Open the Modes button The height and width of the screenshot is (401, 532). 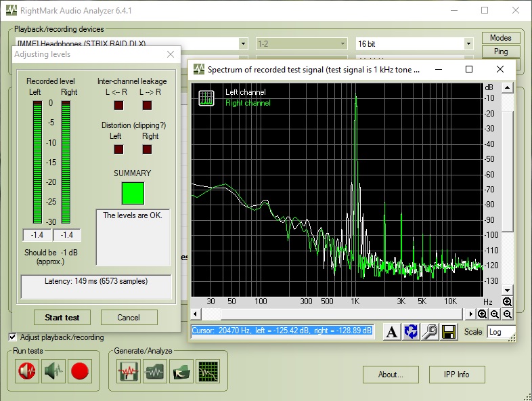[501, 38]
